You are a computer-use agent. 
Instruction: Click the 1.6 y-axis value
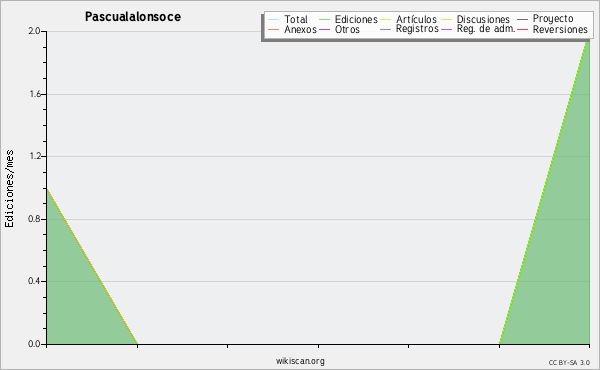pyautogui.click(x=34, y=94)
